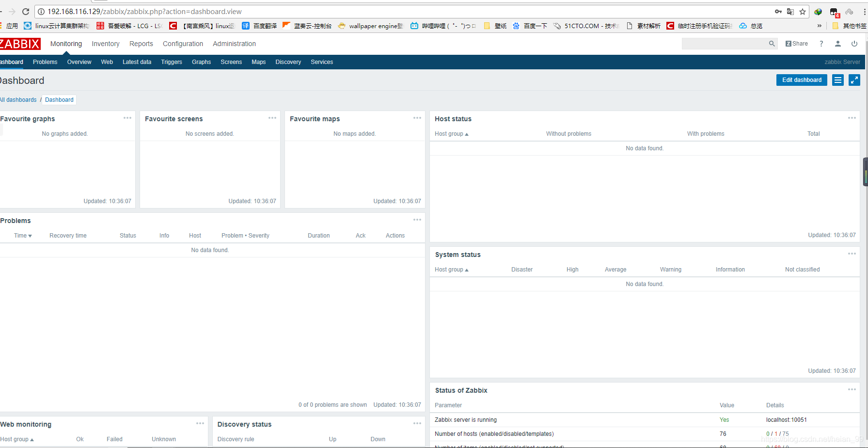Open the 其他书签 bookmarks folder
868x448 pixels.
point(849,26)
